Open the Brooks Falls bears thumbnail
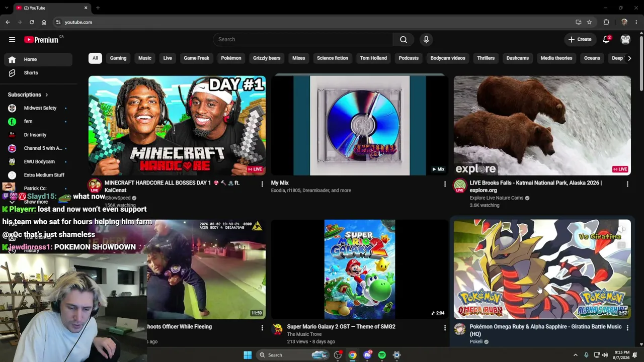The height and width of the screenshot is (362, 644). point(542,126)
